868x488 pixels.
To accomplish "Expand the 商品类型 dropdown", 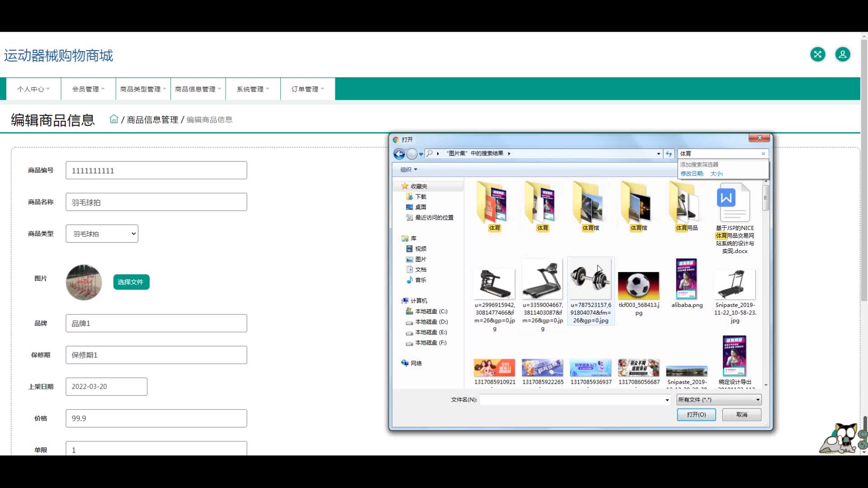I will 102,234.
